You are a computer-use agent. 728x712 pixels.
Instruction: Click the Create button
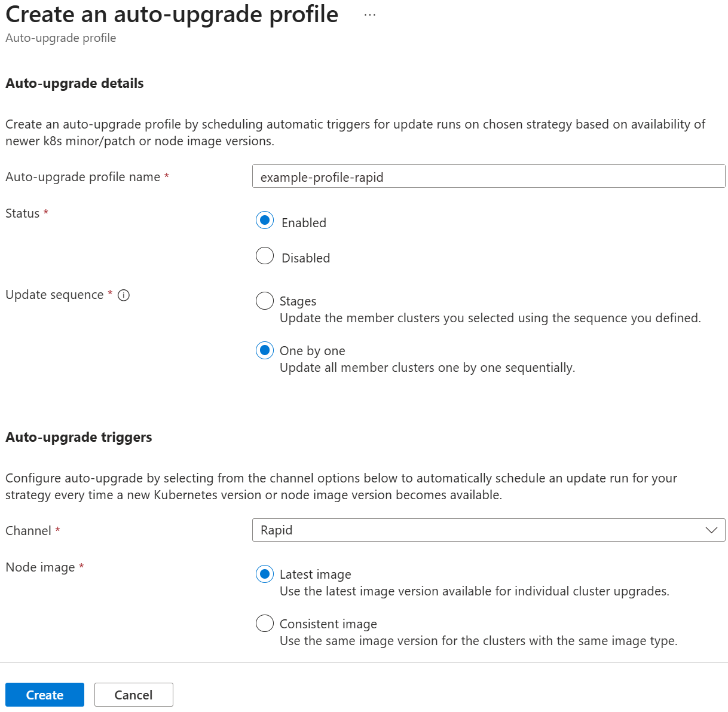point(45,695)
